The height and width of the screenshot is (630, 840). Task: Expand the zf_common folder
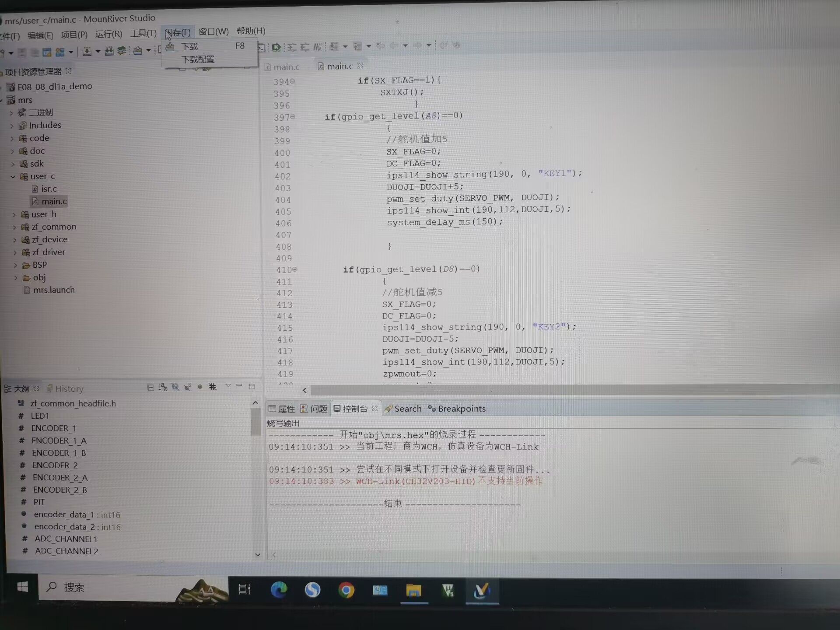[x=14, y=227]
